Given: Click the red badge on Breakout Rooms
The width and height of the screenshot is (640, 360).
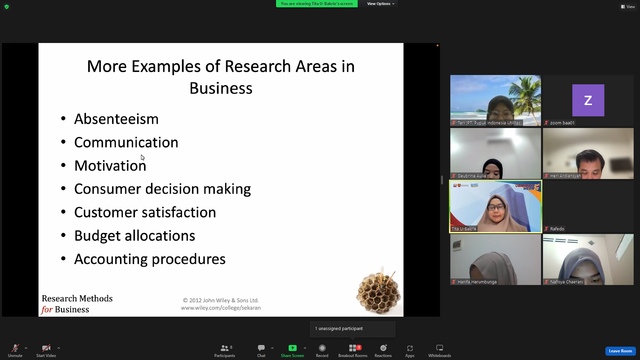Looking at the screenshot, I should click(x=359, y=347).
